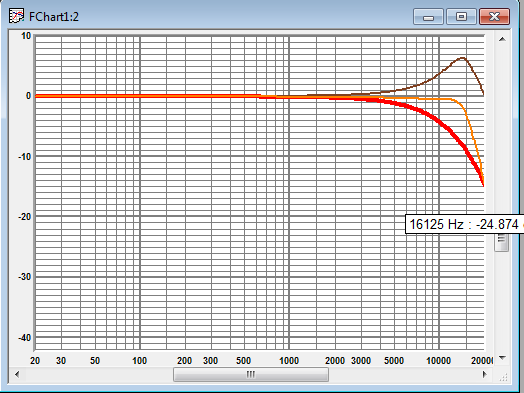The image size is (524, 393).
Task: Click the window resize grip in corner
Action: [503, 377]
